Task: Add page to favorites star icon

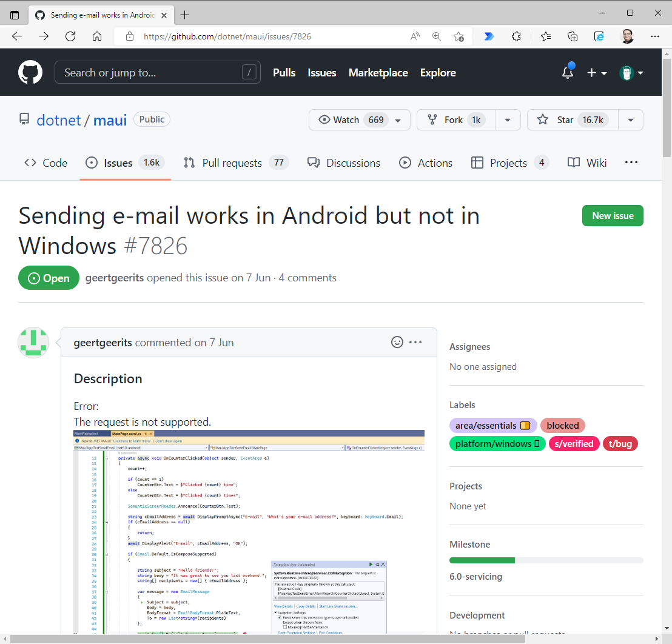Action: 459,36
